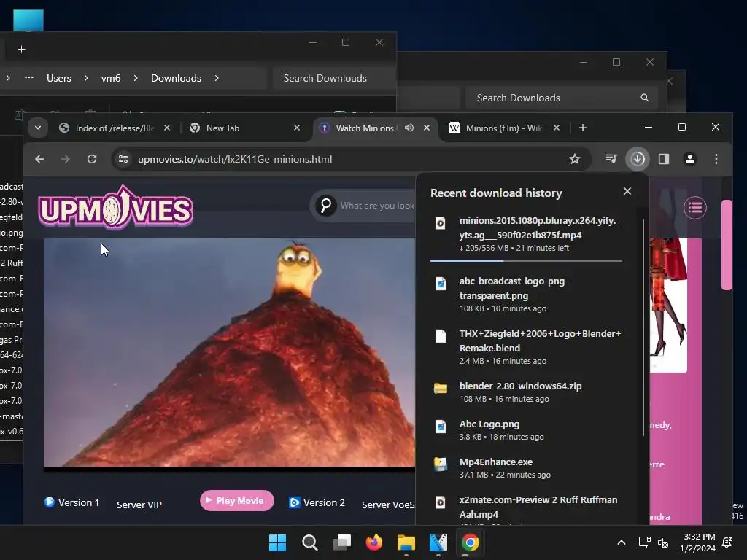Open THX+Ziegfeld+2006 Blender Remake.blend download
The height and width of the screenshot is (560, 747).
click(527, 346)
